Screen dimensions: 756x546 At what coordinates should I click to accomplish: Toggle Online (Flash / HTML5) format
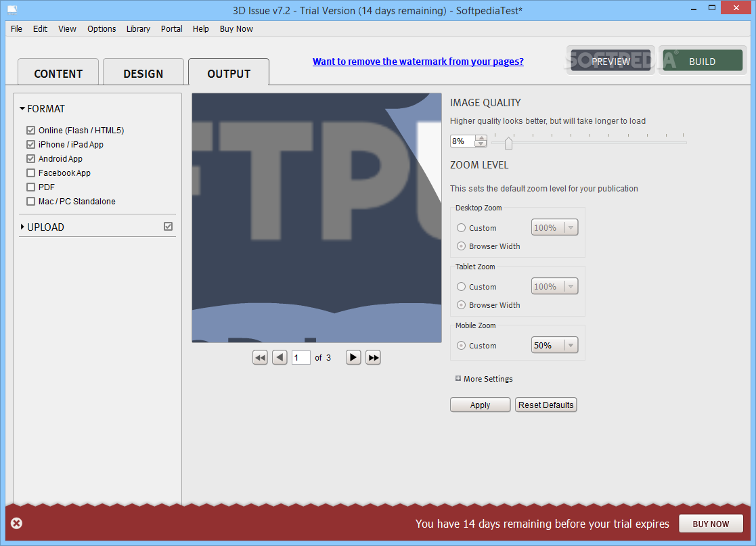pos(31,130)
